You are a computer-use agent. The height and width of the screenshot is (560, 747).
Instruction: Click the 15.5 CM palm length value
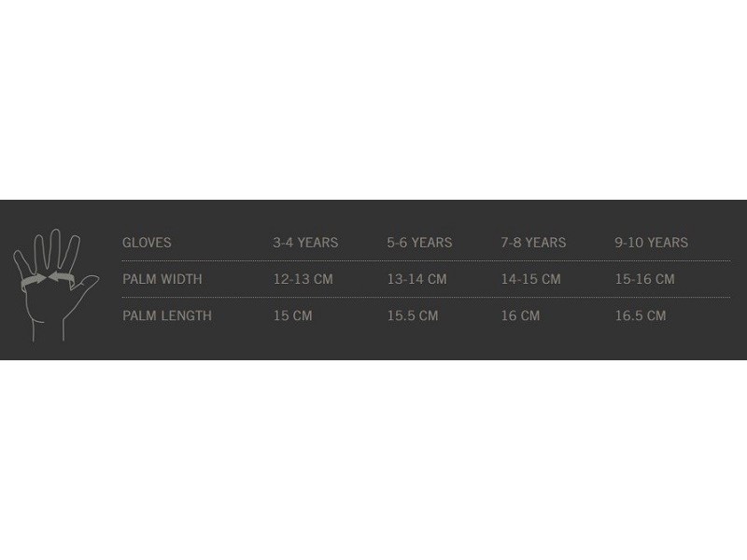(413, 315)
